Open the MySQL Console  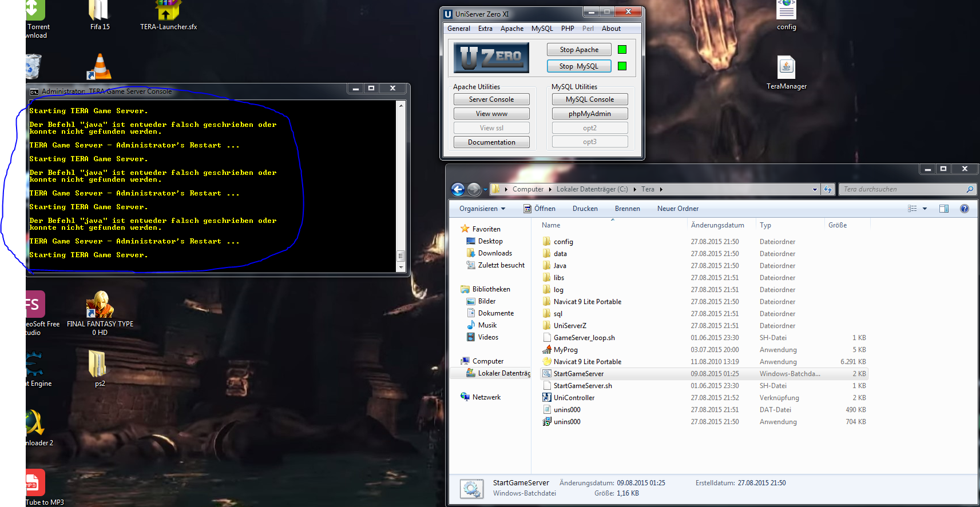point(590,99)
